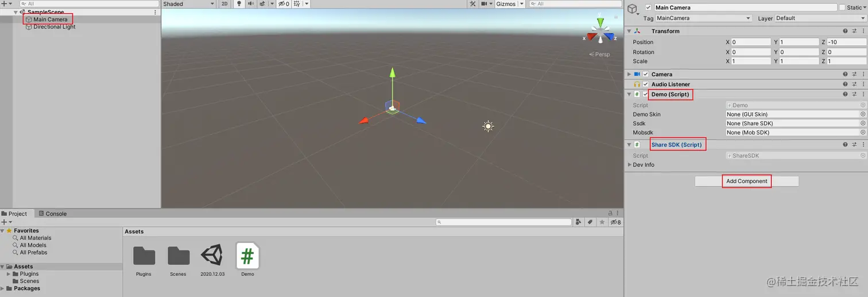Disable the Camera component checkbox

[x=645, y=74]
